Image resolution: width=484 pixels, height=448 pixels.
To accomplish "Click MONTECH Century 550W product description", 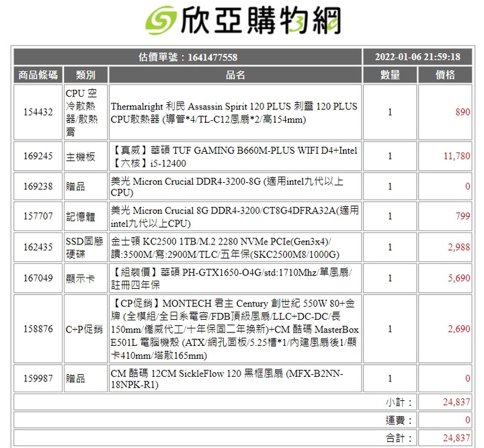I will pos(235,329).
